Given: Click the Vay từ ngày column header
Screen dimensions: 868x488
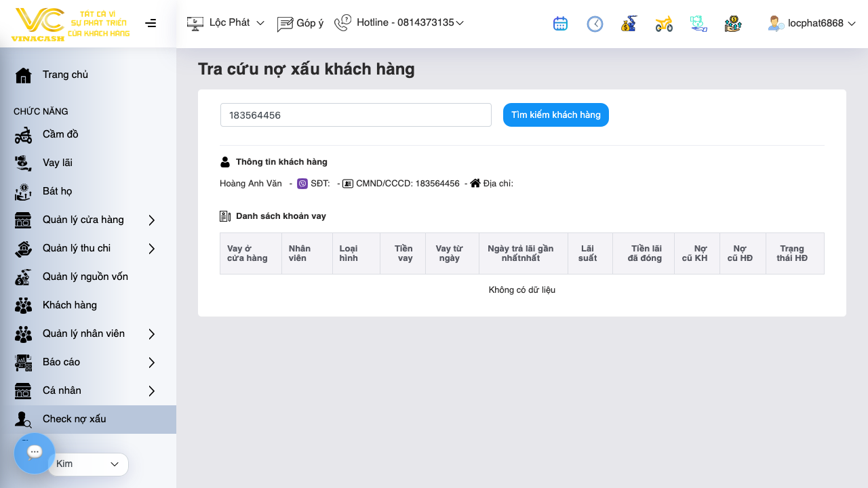Looking at the screenshot, I should pyautogui.click(x=452, y=253).
